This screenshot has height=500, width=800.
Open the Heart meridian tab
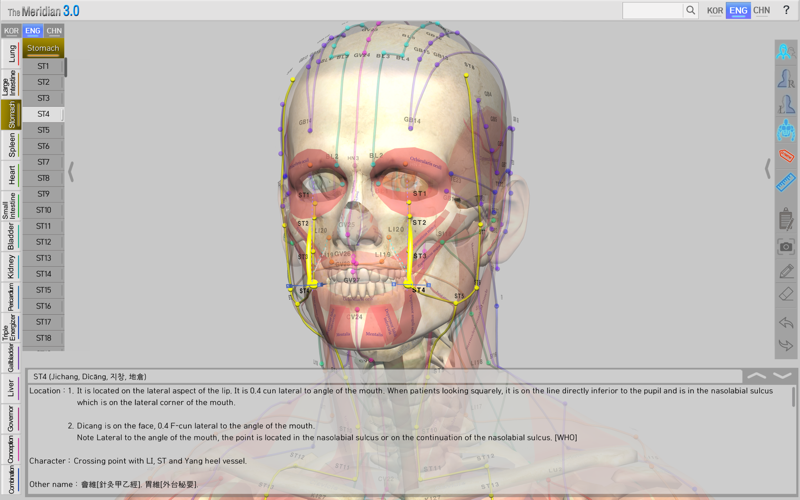[11, 175]
